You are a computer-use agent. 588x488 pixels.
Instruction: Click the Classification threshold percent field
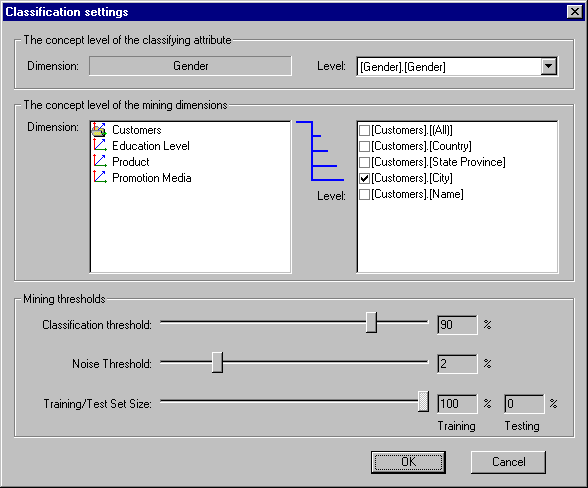[457, 325]
